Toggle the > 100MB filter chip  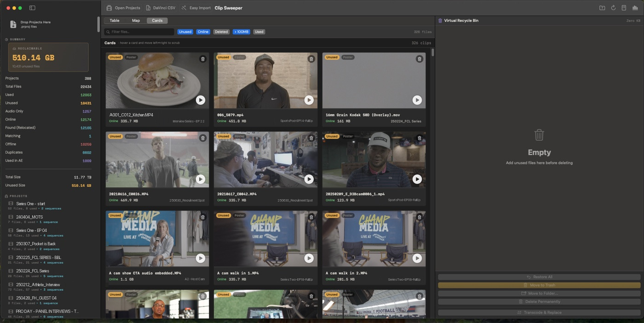click(241, 32)
